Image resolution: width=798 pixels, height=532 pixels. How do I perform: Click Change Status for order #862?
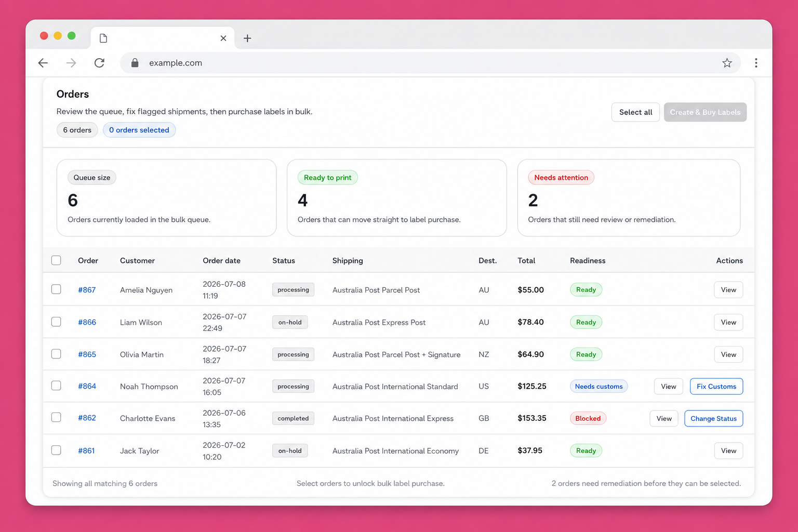click(x=713, y=419)
